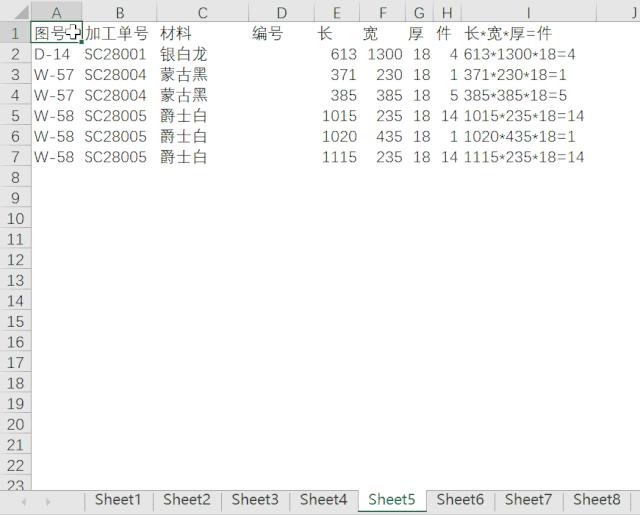The width and height of the screenshot is (640, 515).
Task: Activate the Sheet3 tab
Action: tap(255, 499)
